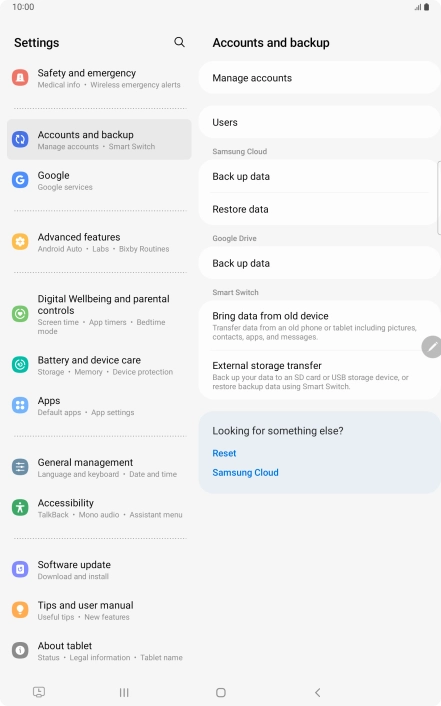Open Manage accounts
This screenshot has width=441, height=706.
[319, 78]
